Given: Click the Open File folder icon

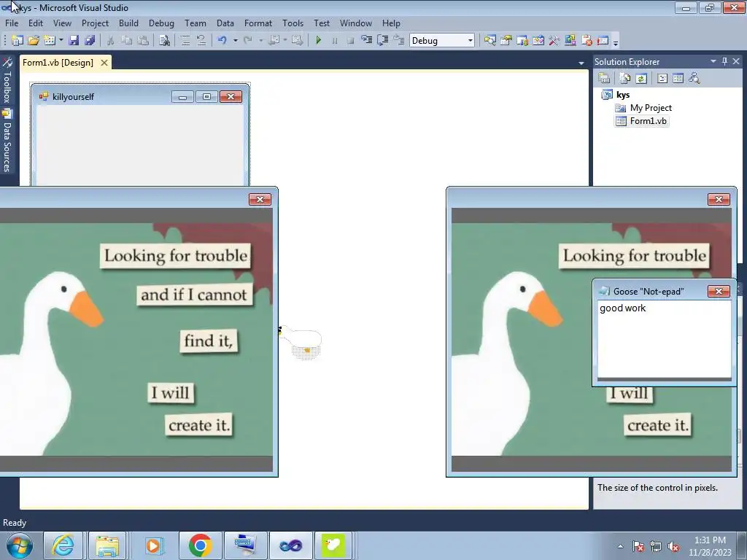Looking at the screenshot, I should click(34, 41).
